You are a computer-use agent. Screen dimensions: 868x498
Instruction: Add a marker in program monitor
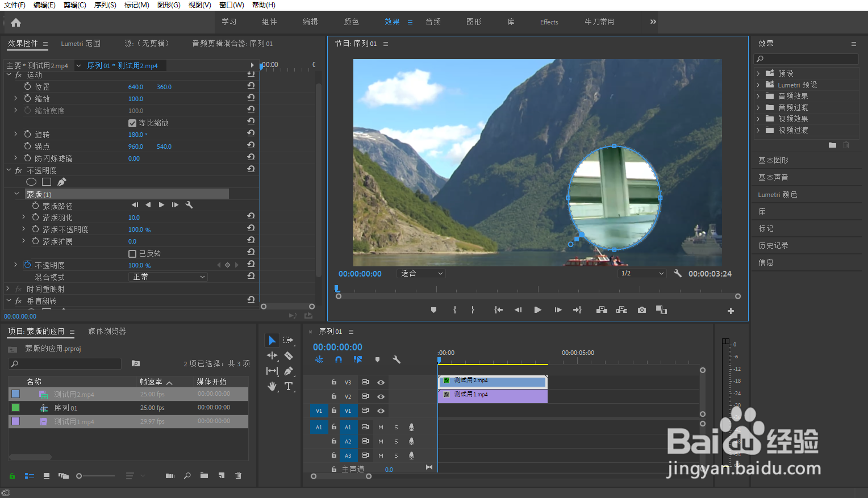pos(433,310)
